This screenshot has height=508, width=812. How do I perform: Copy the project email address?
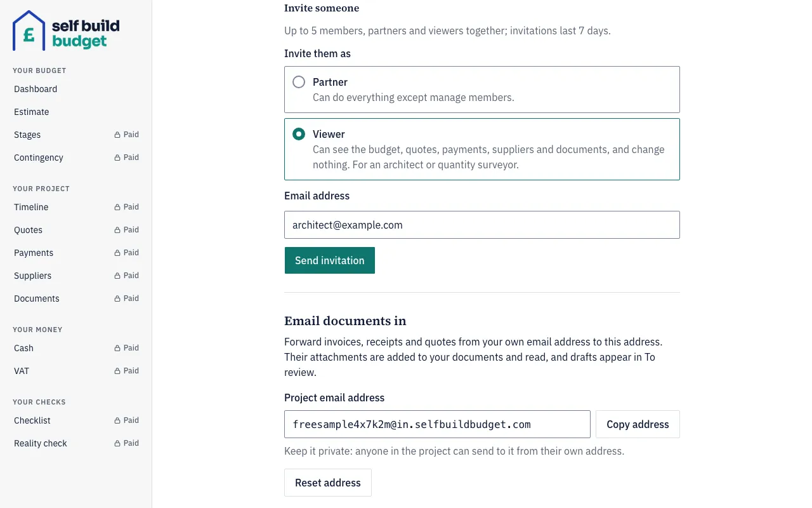tap(638, 424)
